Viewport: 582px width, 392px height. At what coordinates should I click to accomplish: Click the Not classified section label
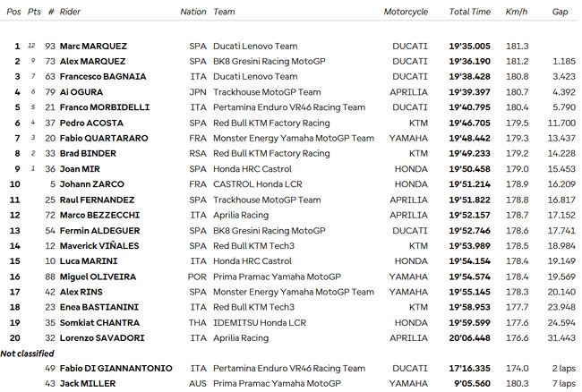pos(27,354)
